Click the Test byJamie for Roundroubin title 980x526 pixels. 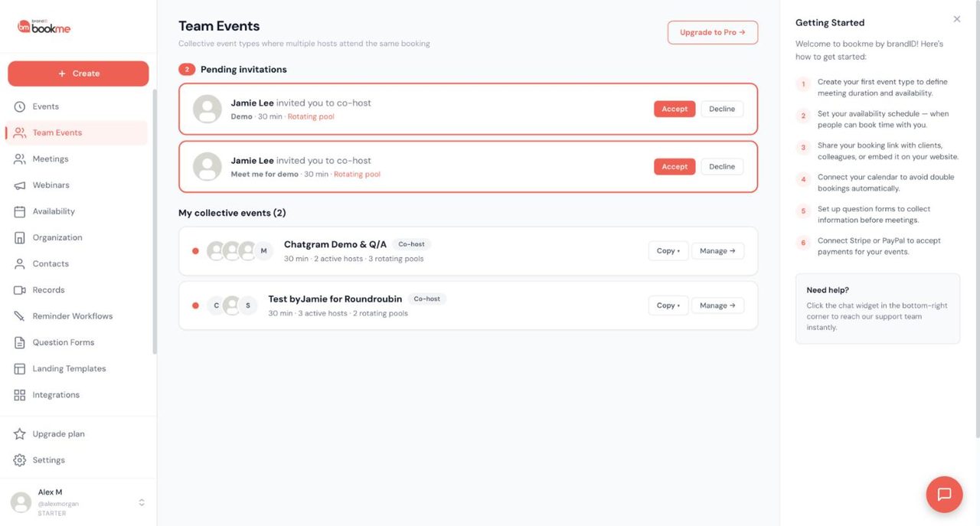coord(335,299)
